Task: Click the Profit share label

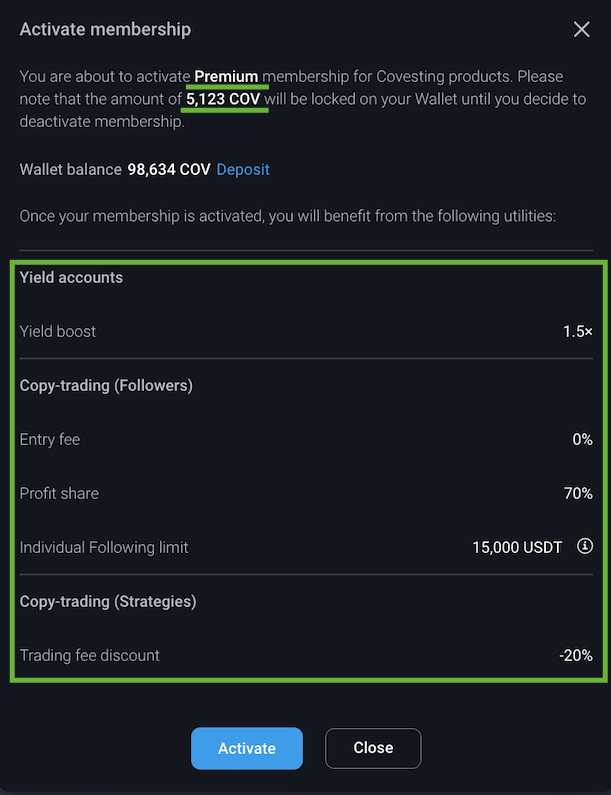Action: click(x=59, y=494)
